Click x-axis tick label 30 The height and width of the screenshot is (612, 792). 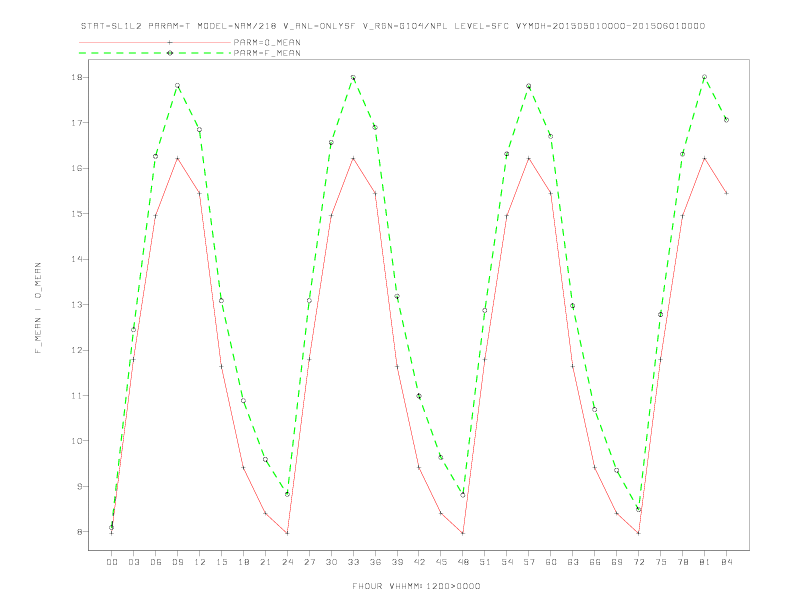coord(331,562)
